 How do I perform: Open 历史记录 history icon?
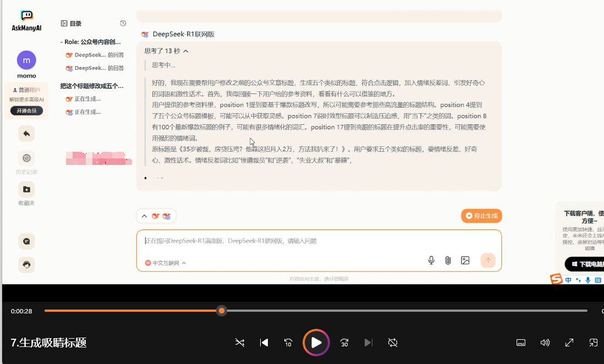(x=26, y=158)
